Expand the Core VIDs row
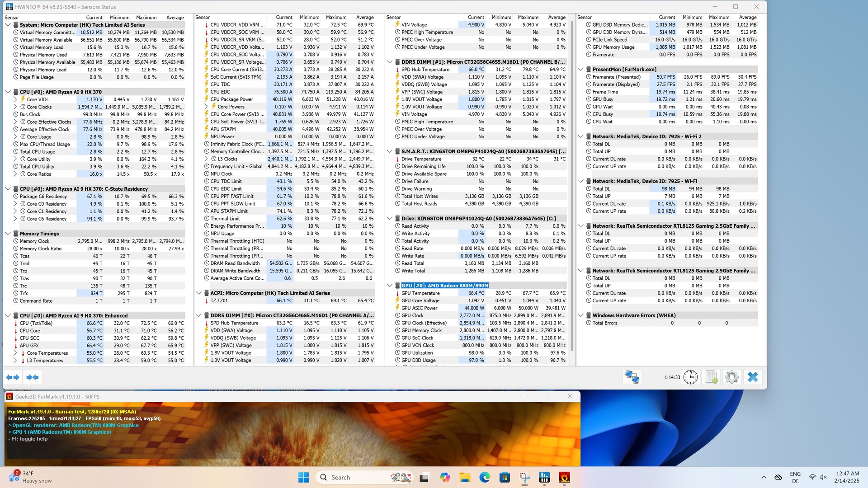The width and height of the screenshot is (868, 488). coord(15,99)
